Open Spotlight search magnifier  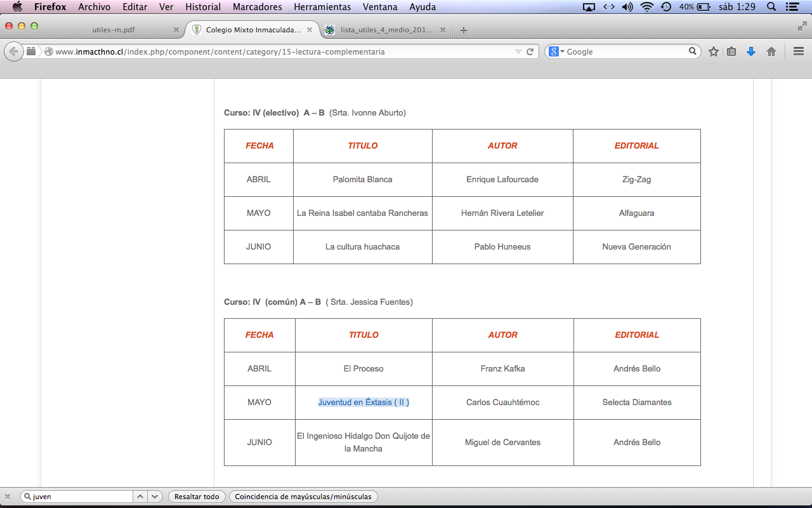(771, 7)
